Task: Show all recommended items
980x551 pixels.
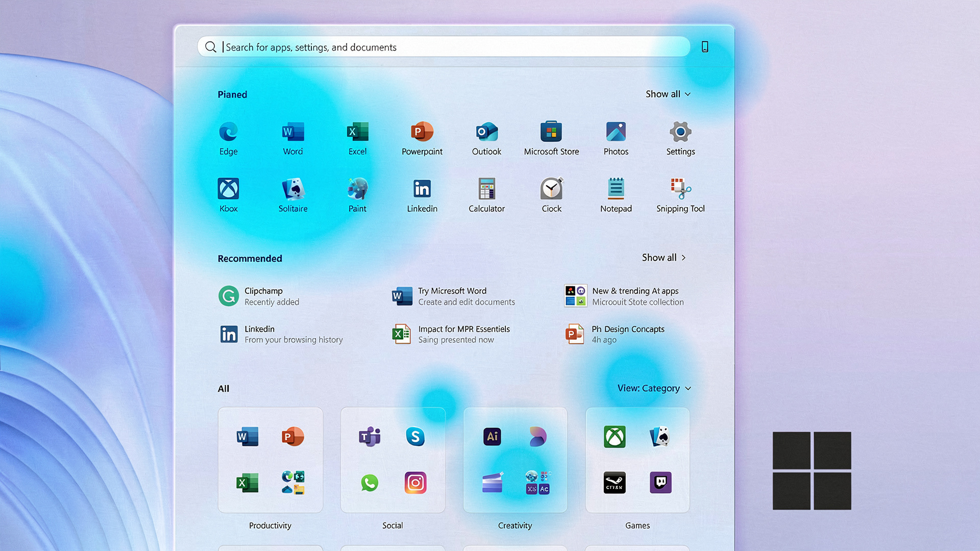Action: click(664, 258)
